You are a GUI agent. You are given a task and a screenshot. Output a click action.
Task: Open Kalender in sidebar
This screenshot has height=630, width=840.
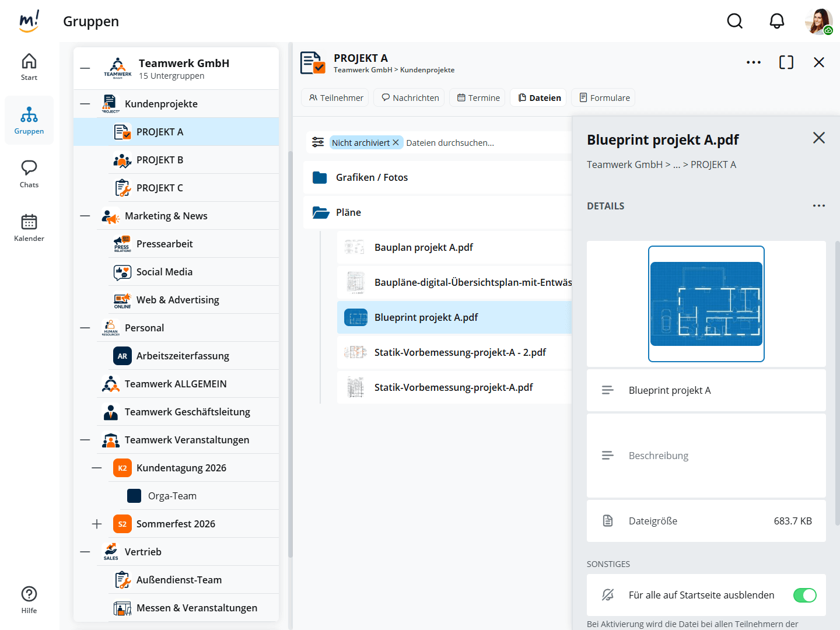pos(29,228)
